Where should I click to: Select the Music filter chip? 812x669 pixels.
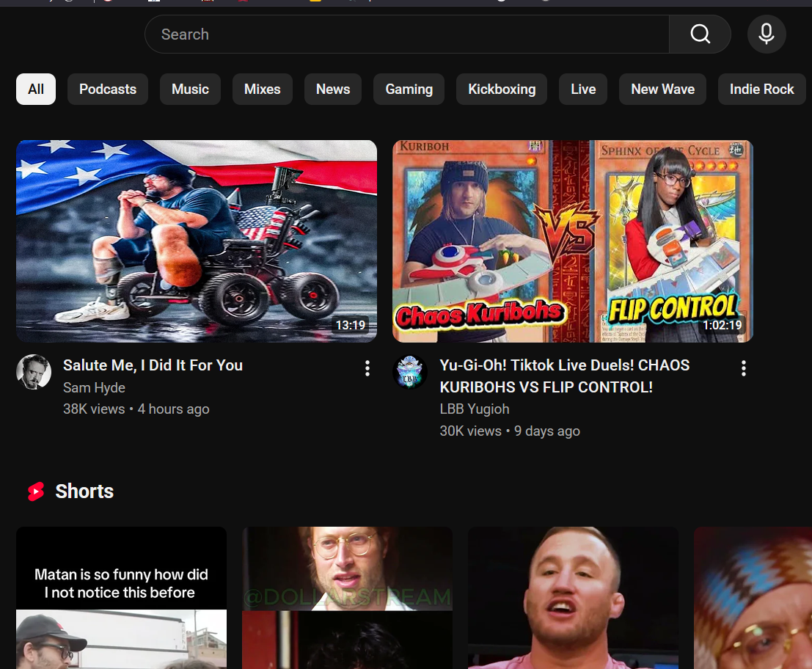[190, 89]
